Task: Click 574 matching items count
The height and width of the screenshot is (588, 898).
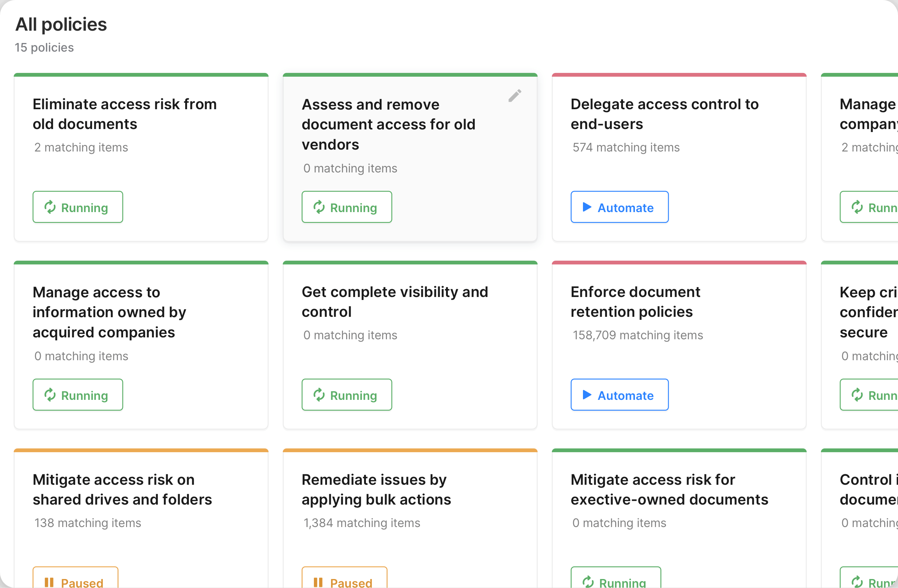Action: 626,147
